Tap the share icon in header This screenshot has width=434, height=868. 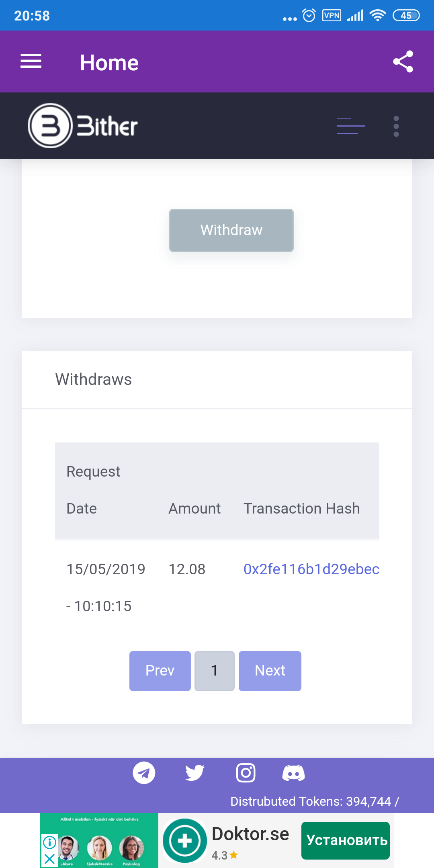click(403, 61)
